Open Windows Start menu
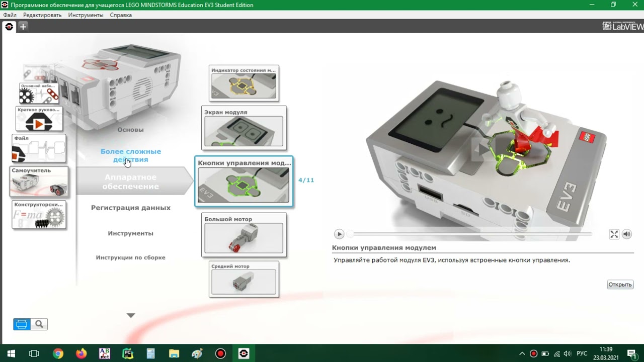Screen dimensions: 644x362 click(11, 353)
